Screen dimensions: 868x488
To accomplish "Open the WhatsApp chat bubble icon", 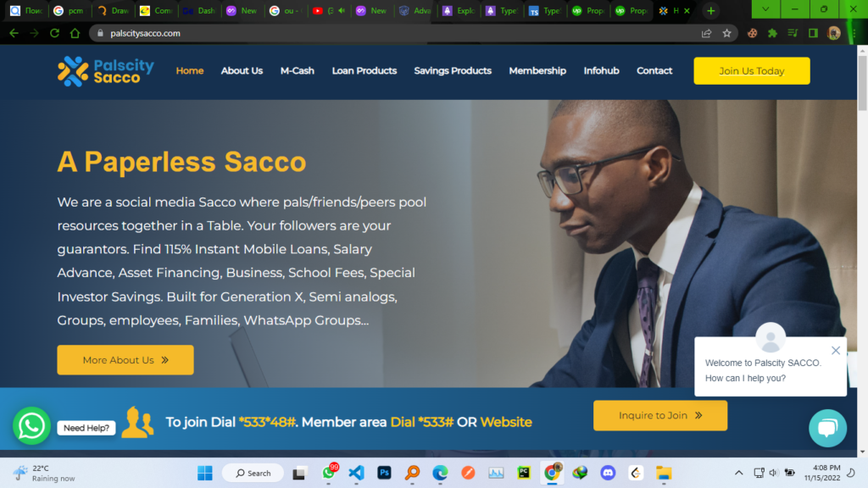I will 31,425.
